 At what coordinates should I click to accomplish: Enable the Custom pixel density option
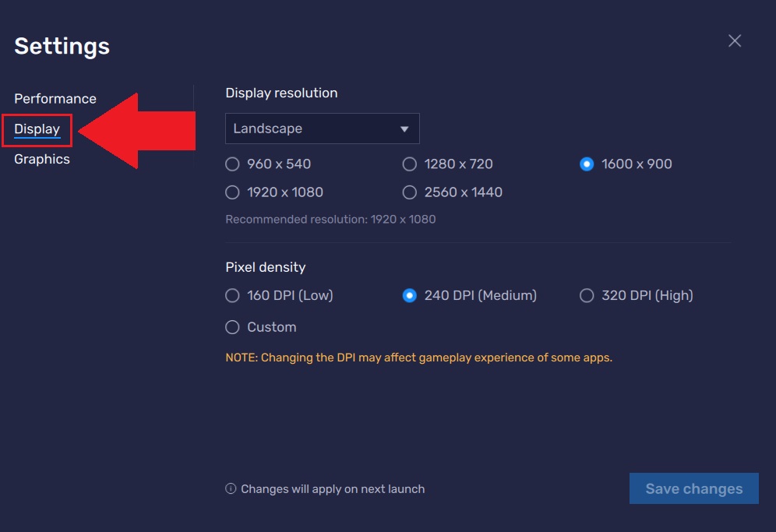[261, 327]
